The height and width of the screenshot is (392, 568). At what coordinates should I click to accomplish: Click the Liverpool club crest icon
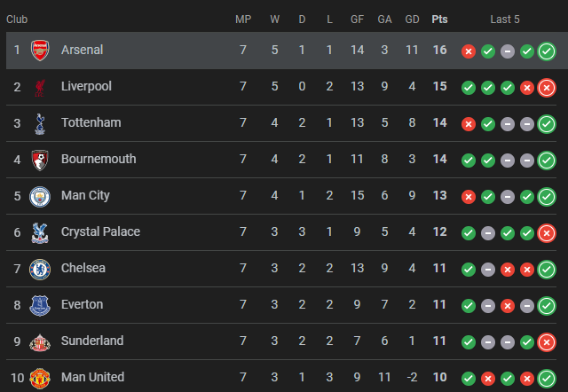(41, 87)
